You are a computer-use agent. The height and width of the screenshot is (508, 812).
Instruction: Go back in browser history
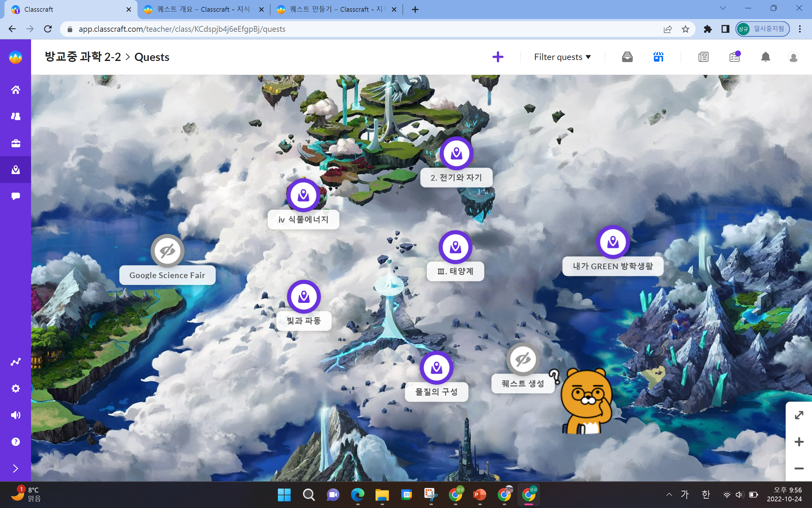coord(12,29)
